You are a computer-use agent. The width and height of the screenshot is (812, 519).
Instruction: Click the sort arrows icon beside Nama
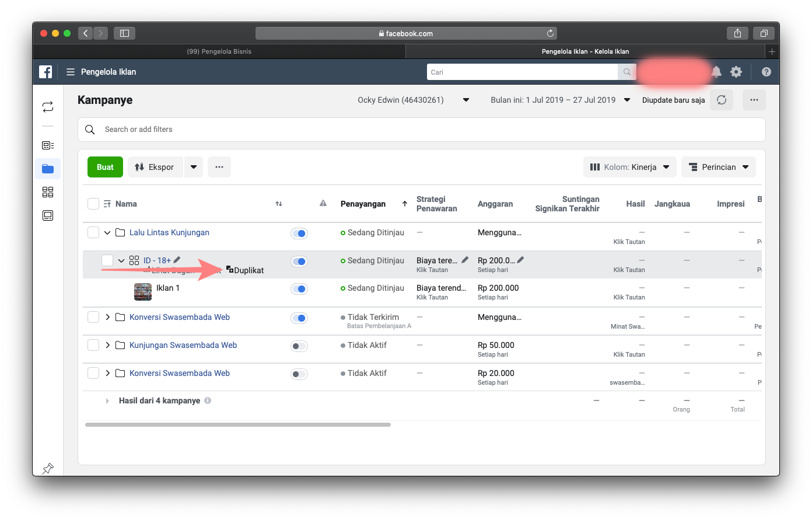tap(279, 204)
